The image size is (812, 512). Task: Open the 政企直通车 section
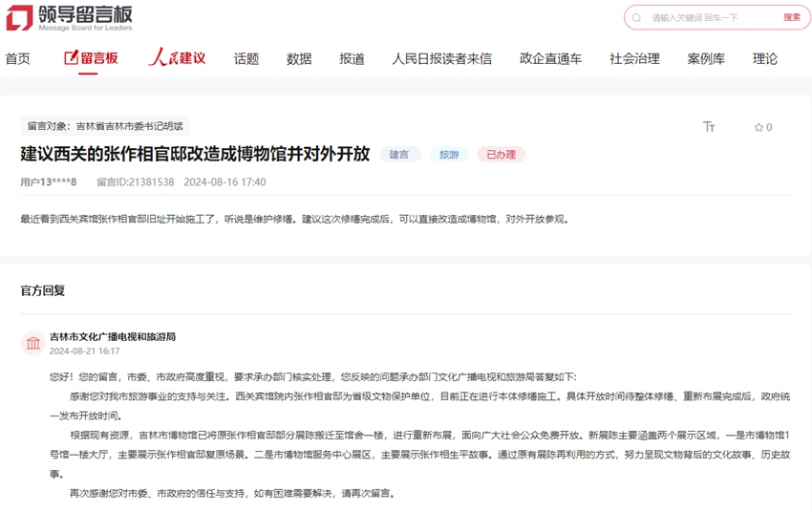[550, 58]
